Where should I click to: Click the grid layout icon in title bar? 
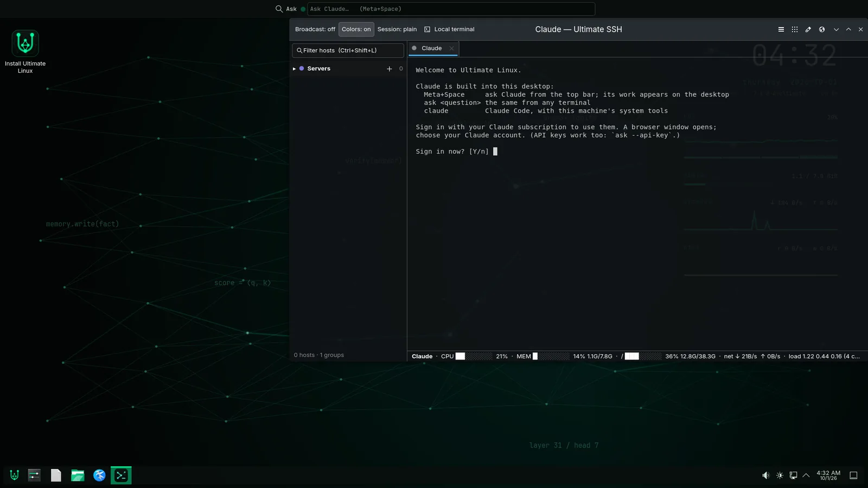pos(794,29)
